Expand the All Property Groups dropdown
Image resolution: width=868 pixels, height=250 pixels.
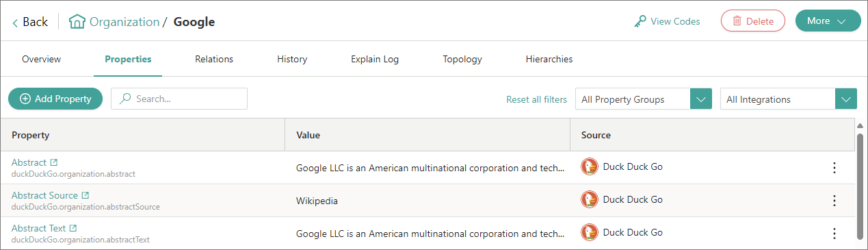point(701,99)
